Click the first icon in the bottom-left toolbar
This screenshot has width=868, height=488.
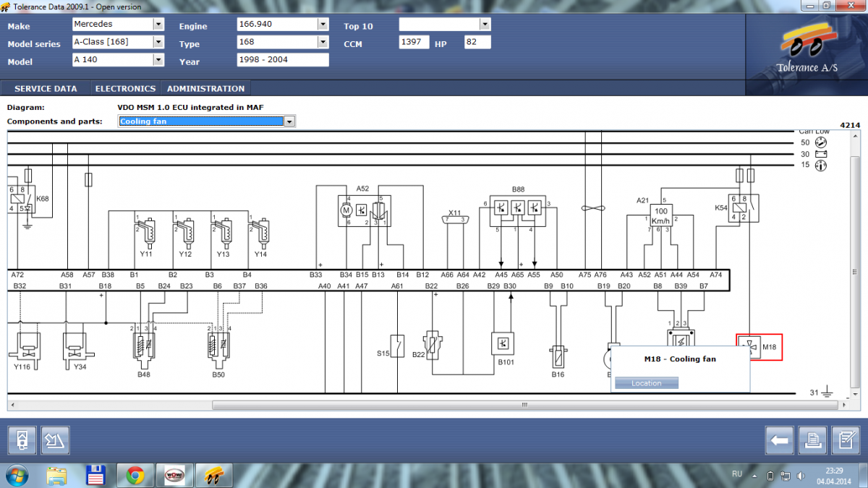pos(22,440)
